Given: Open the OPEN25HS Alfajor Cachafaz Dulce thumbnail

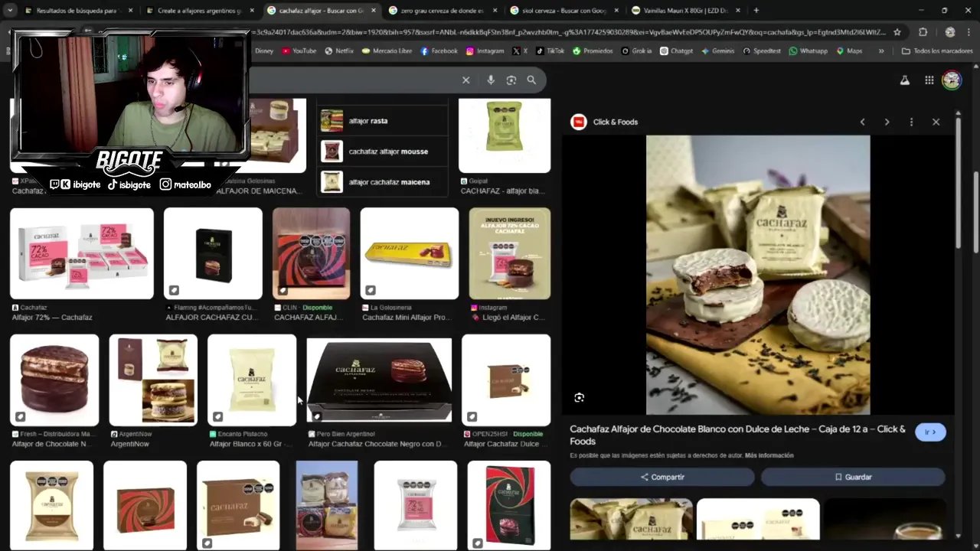Looking at the screenshot, I should pyautogui.click(x=506, y=380).
